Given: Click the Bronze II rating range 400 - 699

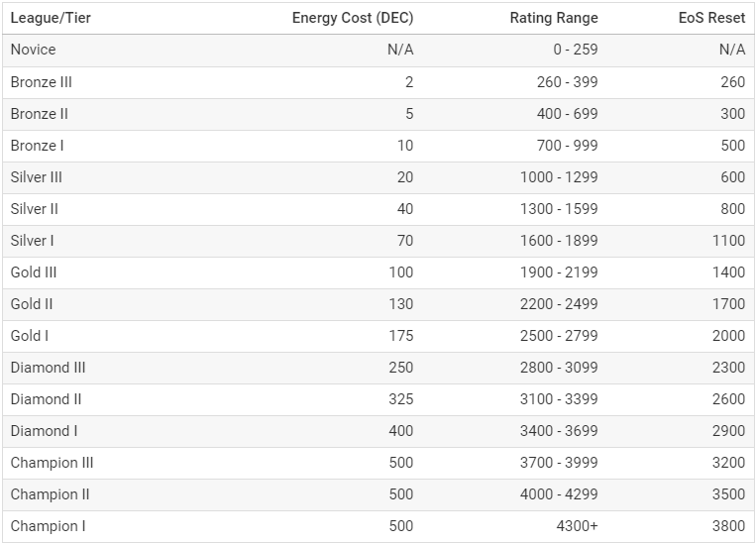Looking at the screenshot, I should [567, 114].
